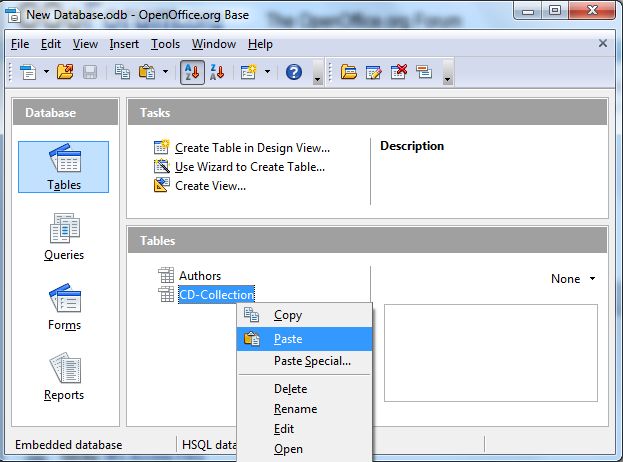Expand the New document dropdown arrow
The width and height of the screenshot is (623, 462).
44,72
